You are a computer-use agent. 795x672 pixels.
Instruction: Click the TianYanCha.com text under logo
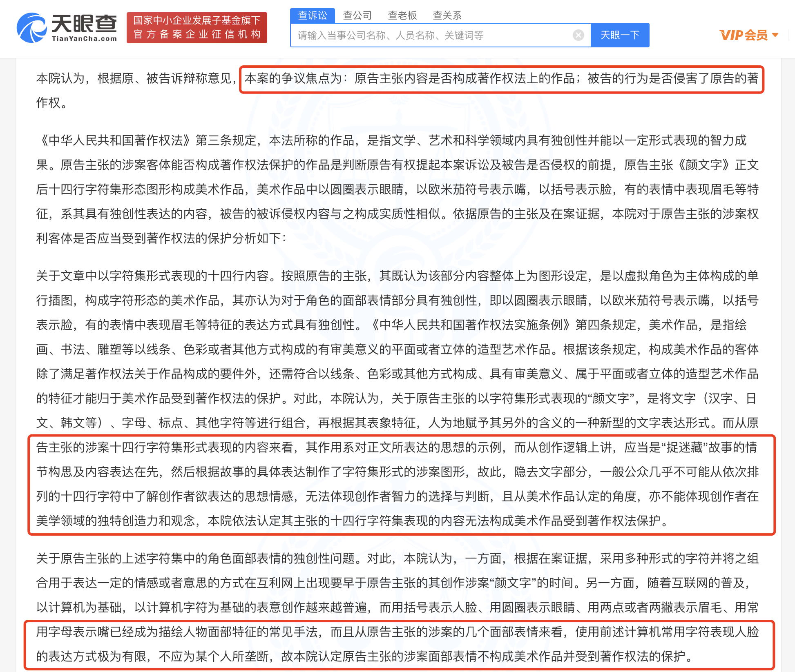pos(85,39)
